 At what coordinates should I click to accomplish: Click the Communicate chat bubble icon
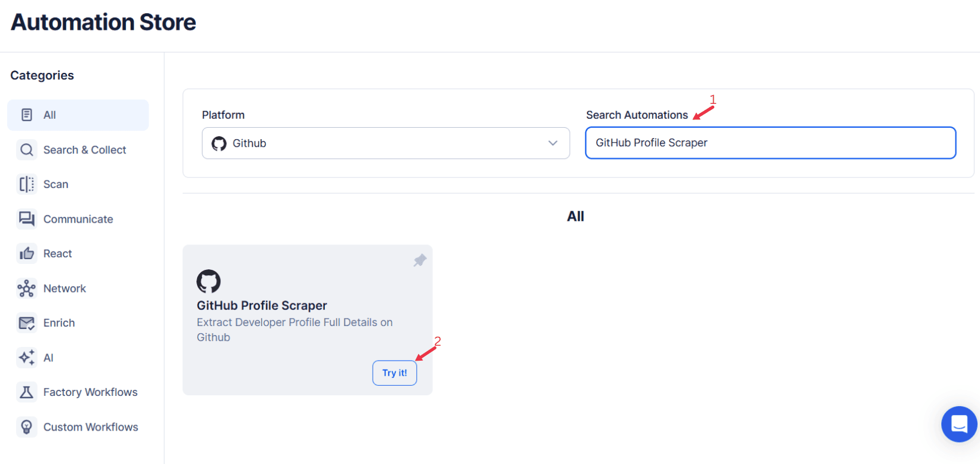click(x=27, y=219)
